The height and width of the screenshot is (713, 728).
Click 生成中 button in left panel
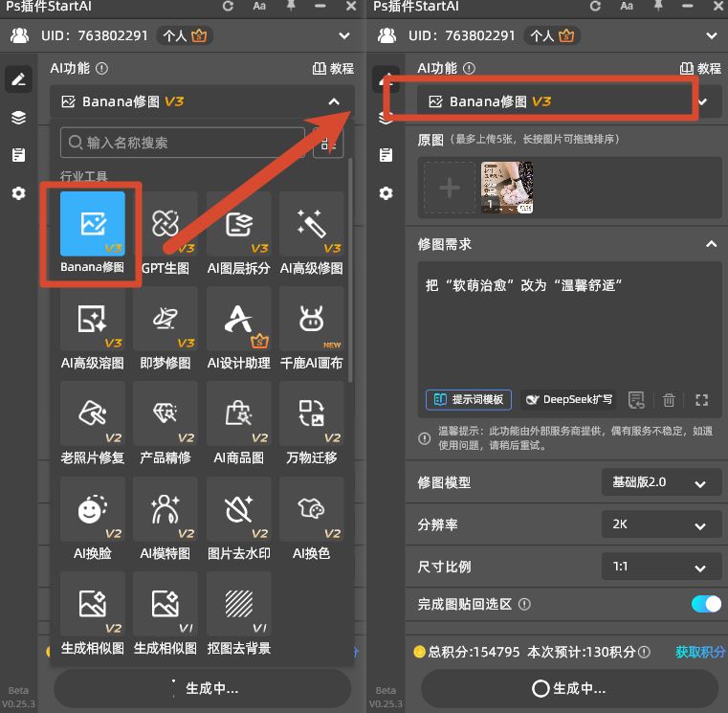tap(203, 688)
